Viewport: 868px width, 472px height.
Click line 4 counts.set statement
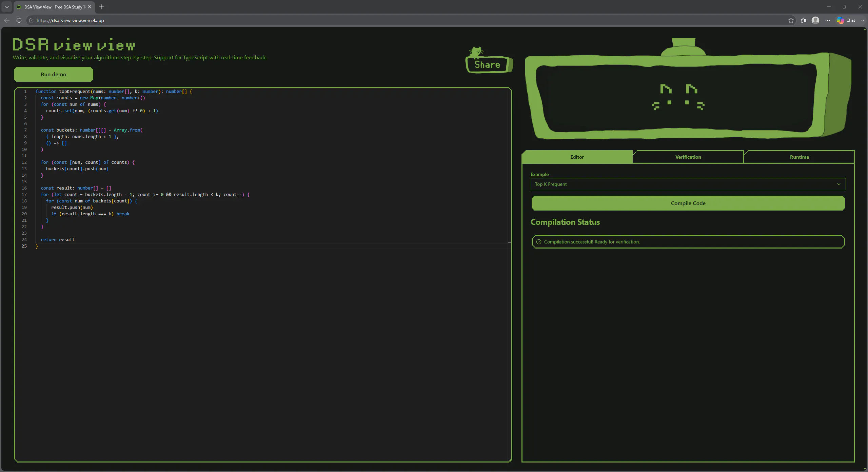[x=102, y=111]
